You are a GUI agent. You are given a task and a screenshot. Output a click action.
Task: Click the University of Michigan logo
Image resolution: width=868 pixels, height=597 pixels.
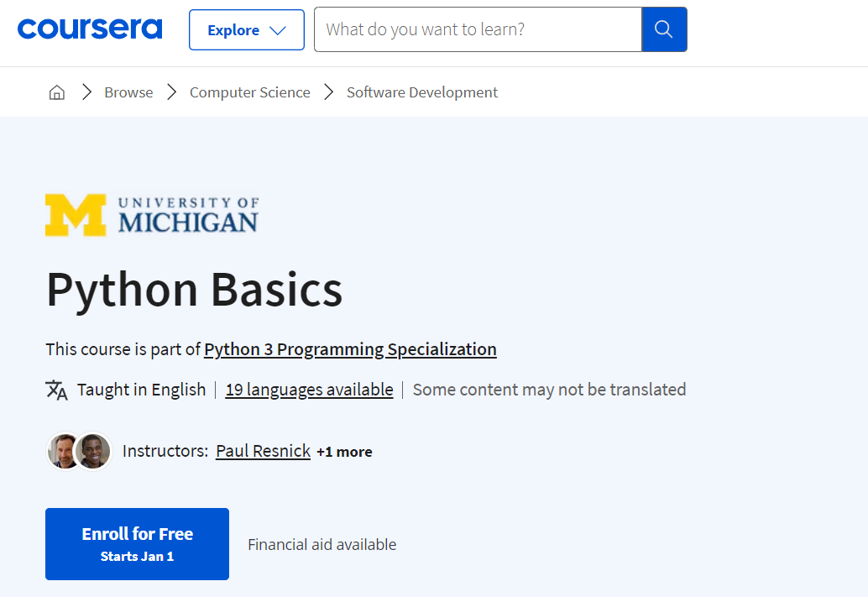click(151, 215)
